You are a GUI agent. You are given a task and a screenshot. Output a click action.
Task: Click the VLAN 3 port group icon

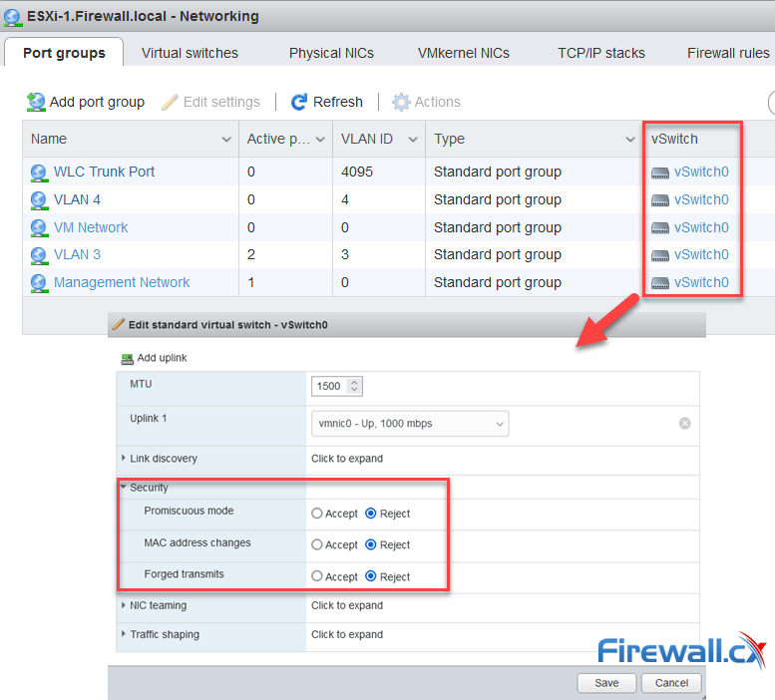pyautogui.click(x=39, y=255)
